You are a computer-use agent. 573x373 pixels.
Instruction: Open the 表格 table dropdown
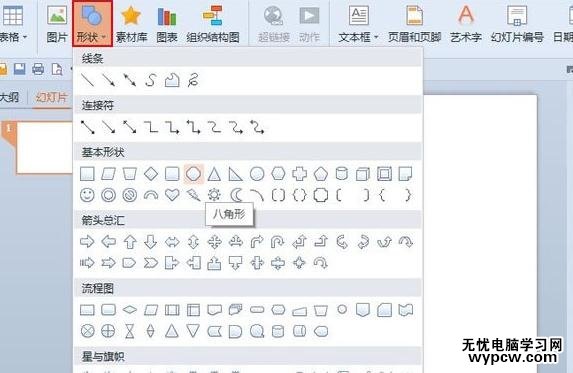click(x=13, y=23)
